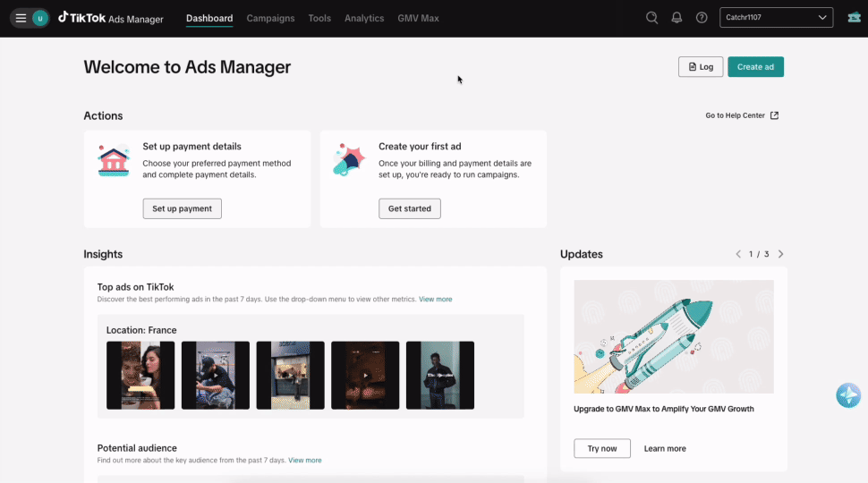Go to the Analytics tab
The image size is (868, 483).
[364, 18]
